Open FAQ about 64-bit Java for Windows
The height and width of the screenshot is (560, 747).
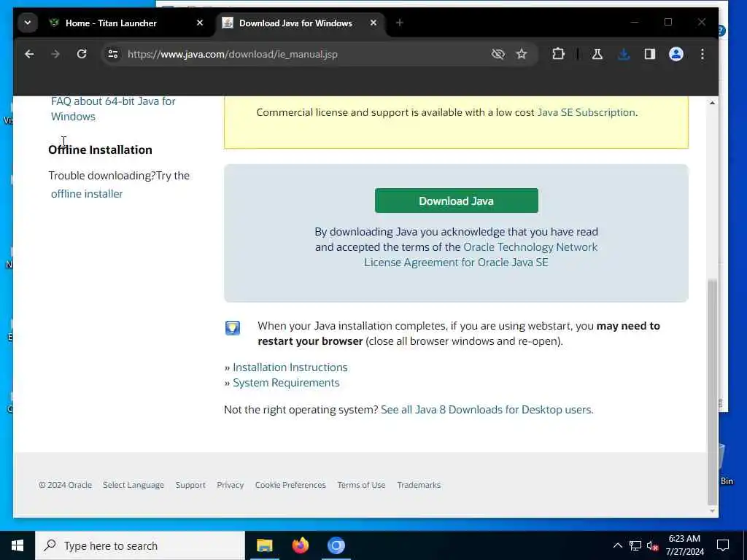click(113, 109)
